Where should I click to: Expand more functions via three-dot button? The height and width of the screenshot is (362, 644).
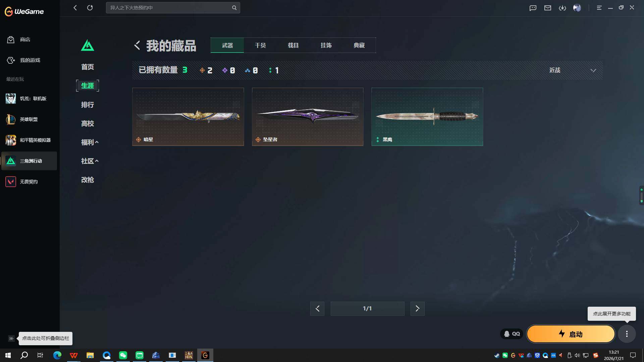pos(627,334)
